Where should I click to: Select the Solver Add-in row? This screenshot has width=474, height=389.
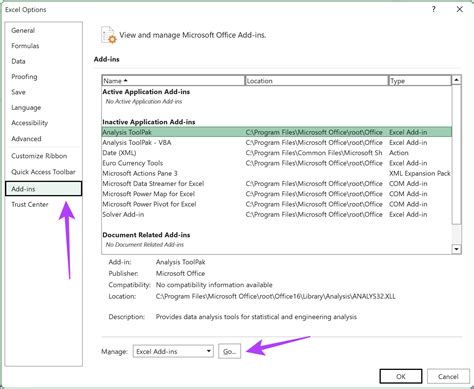(277, 215)
